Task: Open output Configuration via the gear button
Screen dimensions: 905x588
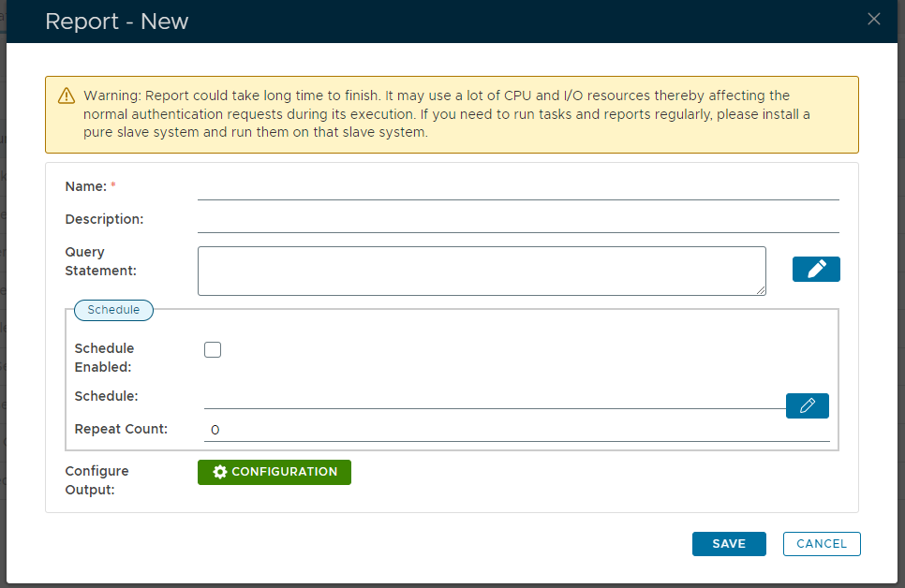Action: (x=274, y=472)
